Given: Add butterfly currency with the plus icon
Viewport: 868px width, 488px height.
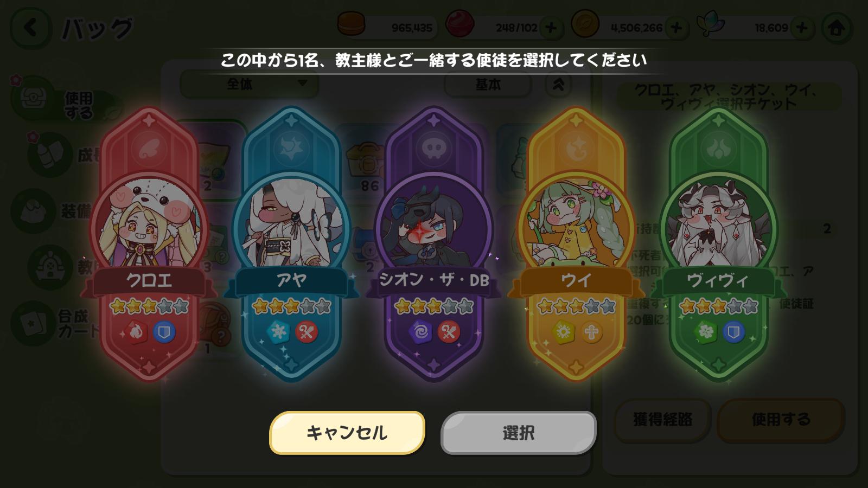Looking at the screenshot, I should [802, 28].
